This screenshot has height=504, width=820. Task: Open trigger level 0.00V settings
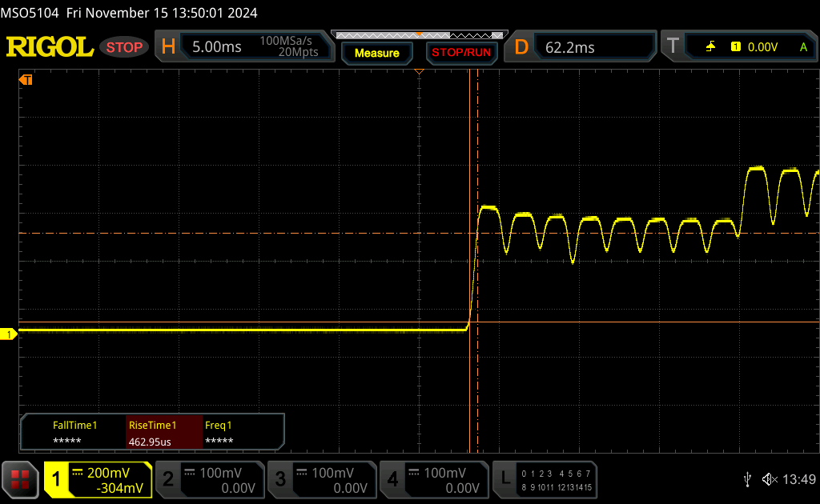[761, 47]
